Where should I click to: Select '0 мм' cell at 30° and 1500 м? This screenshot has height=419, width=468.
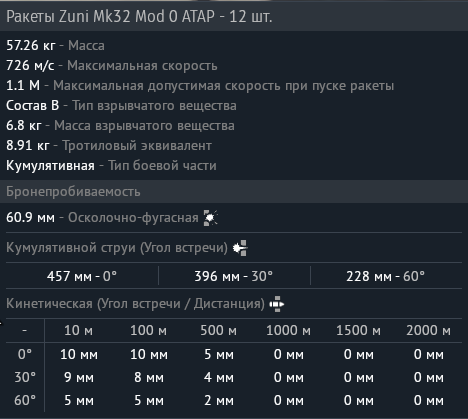click(359, 378)
